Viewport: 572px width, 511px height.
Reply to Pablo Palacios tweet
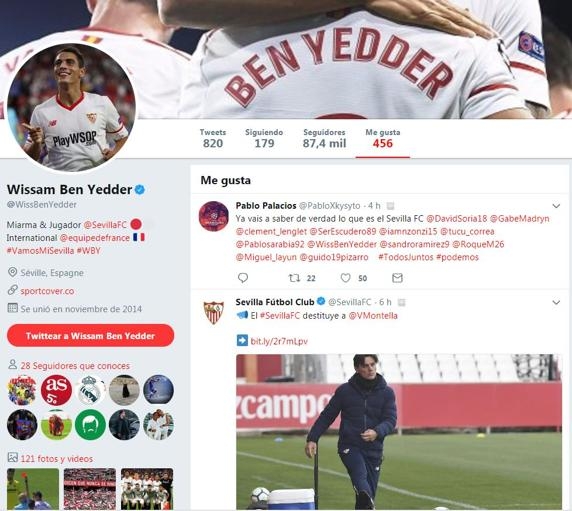[x=243, y=278]
